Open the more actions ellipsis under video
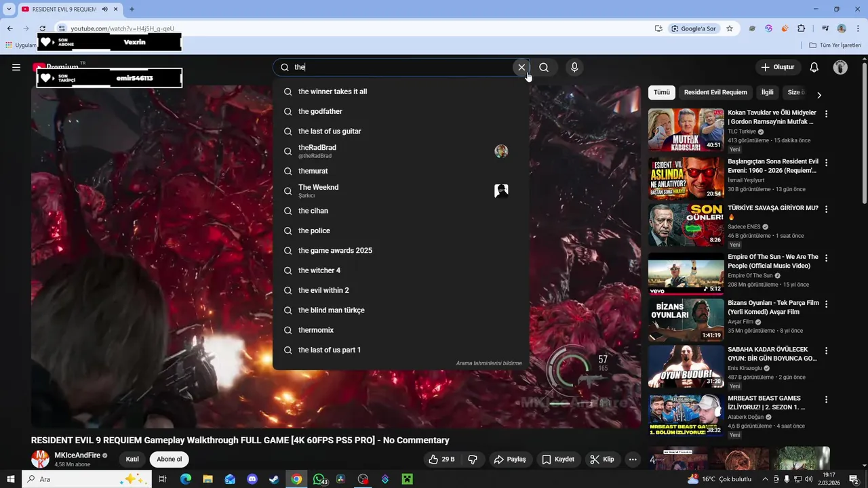 pyautogui.click(x=633, y=460)
